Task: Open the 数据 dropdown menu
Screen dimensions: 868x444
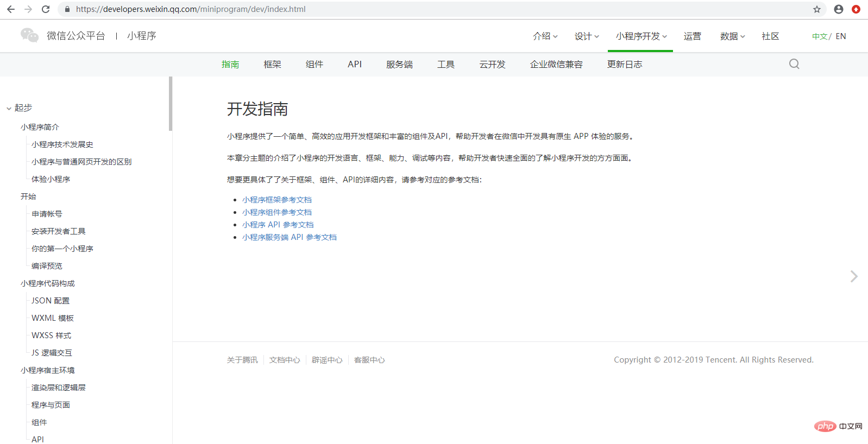Action: click(x=733, y=36)
